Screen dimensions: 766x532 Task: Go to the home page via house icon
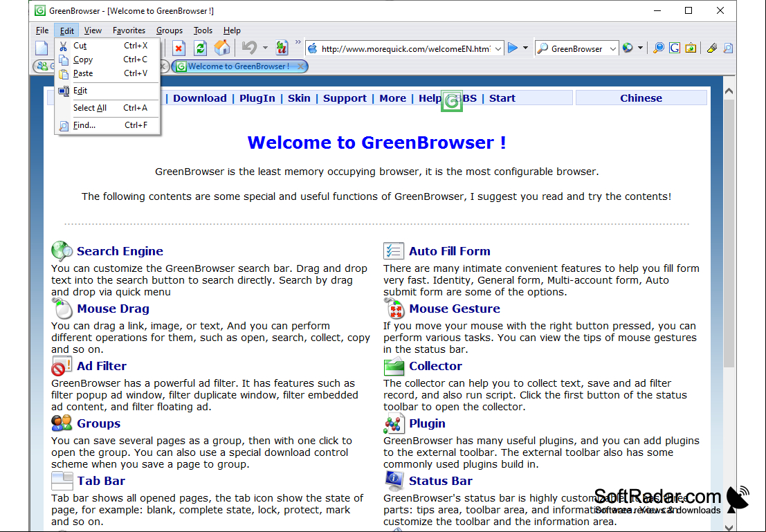[222, 48]
